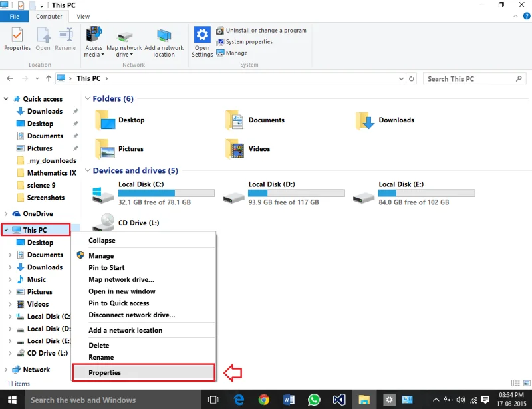This screenshot has height=409, width=532.
Task: Open science 9 folder in Quick access
Action: [x=36, y=185]
